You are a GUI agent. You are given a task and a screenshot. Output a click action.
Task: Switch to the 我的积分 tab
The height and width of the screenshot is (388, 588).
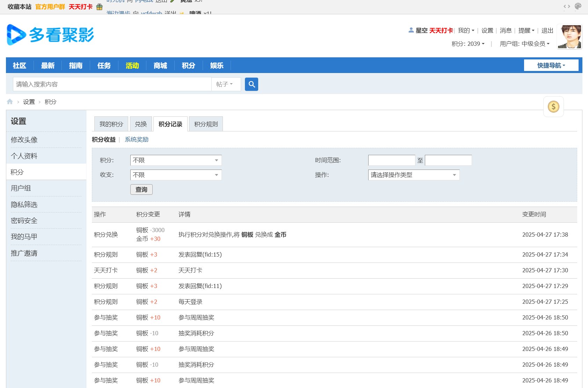click(111, 124)
